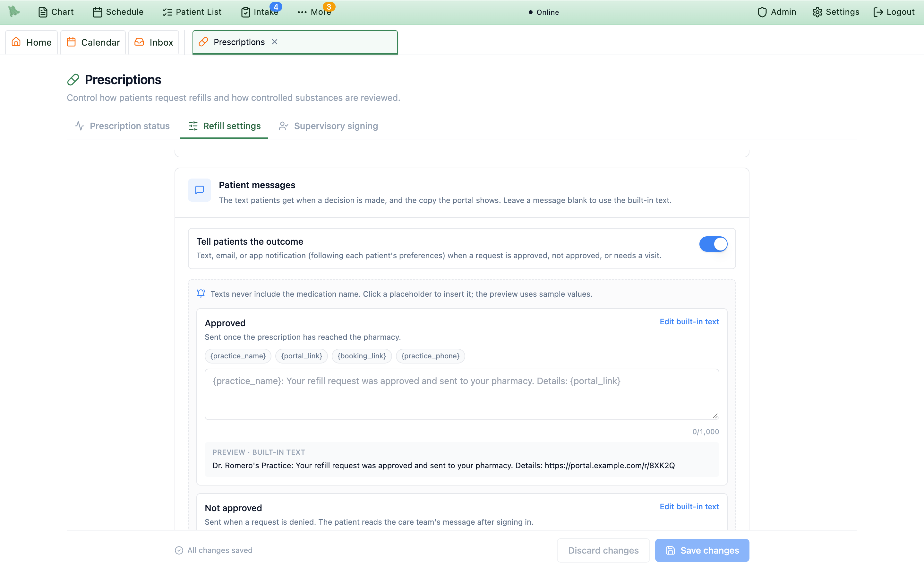Screen dimensions: 924x578
Task: Click the All changes saved status
Action: click(214, 550)
